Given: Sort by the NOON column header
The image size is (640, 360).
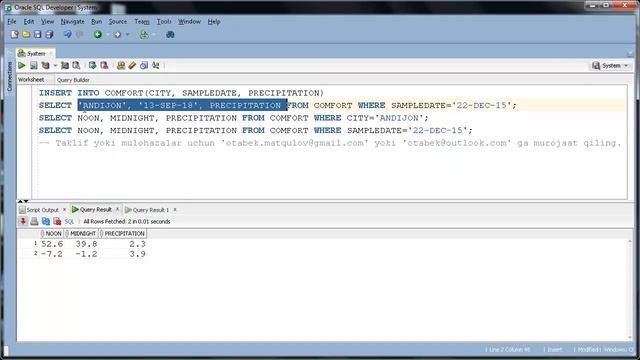Looking at the screenshot, I should 51,233.
